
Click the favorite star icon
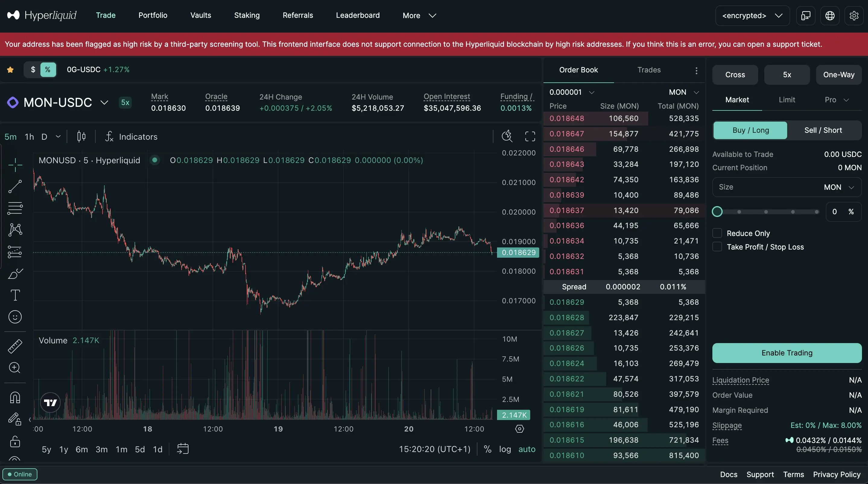[x=11, y=70]
